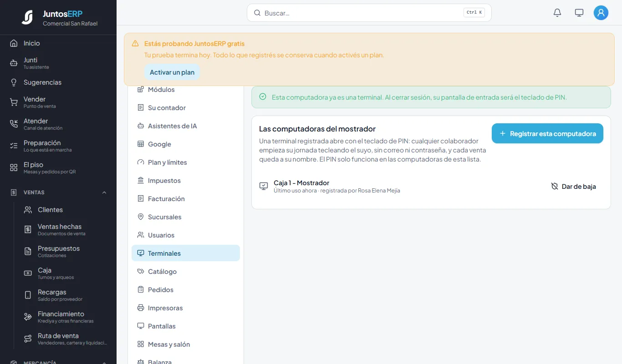
Task: Click the Sugerencias lightbulb icon
Action: (x=14, y=82)
